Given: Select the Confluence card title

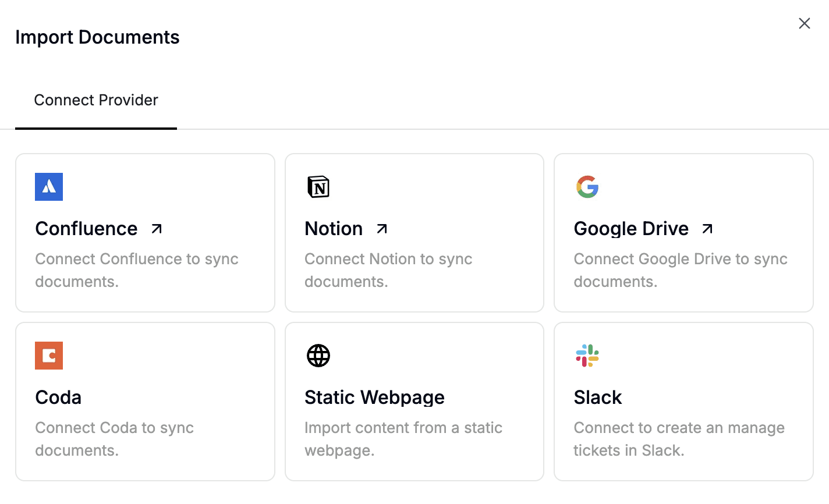Looking at the screenshot, I should (x=86, y=229).
